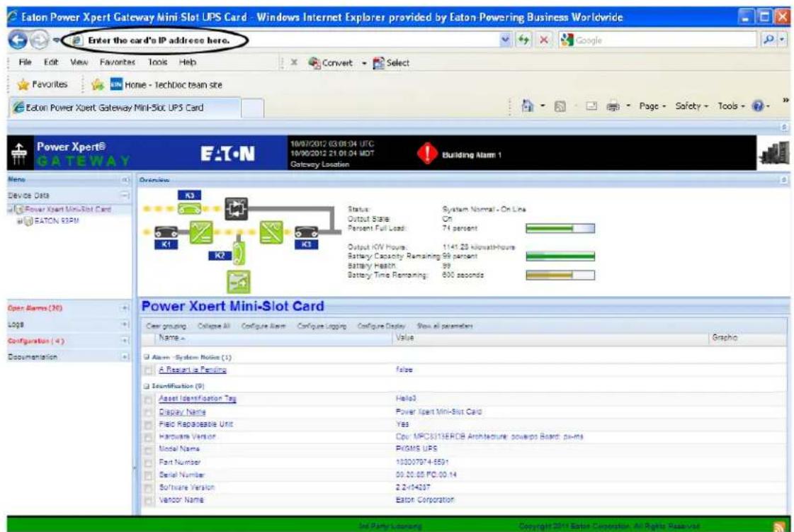Click the black static switch icon in diagram

236,208
